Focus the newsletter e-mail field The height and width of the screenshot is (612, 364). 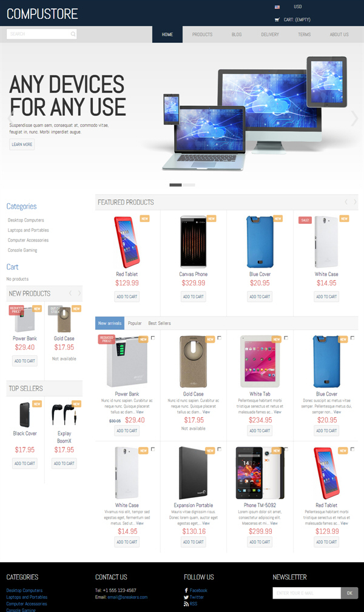[x=306, y=593]
